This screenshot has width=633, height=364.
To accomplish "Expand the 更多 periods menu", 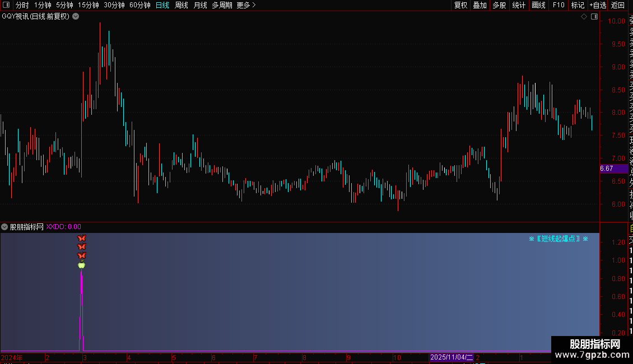I will (x=246, y=5).
